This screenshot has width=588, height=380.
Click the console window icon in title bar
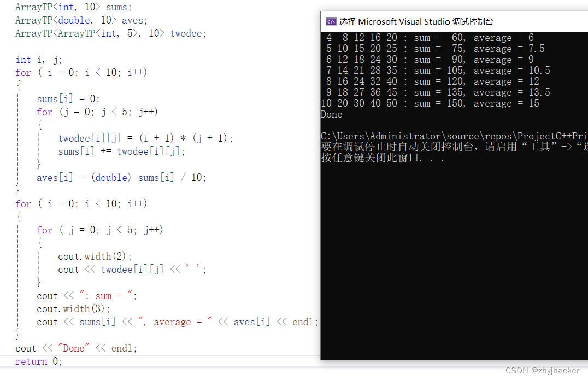point(331,21)
